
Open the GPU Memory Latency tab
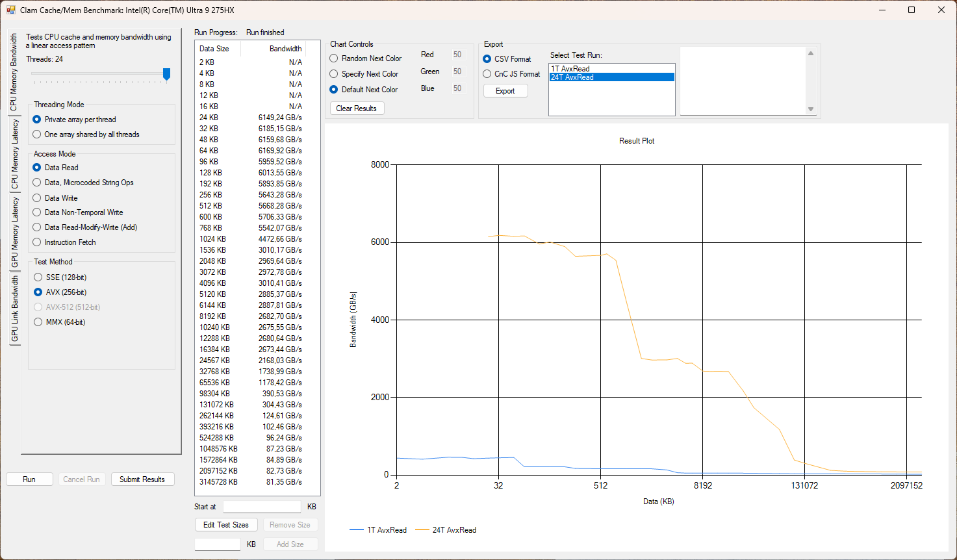pyautogui.click(x=14, y=232)
